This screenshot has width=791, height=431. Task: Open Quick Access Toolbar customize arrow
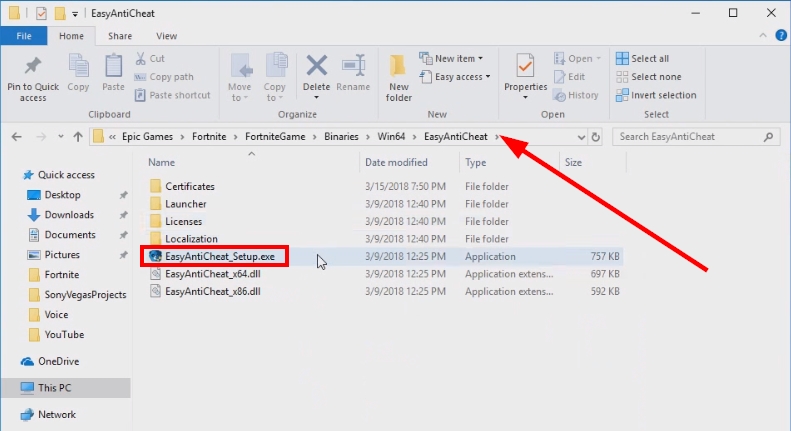[x=75, y=14]
